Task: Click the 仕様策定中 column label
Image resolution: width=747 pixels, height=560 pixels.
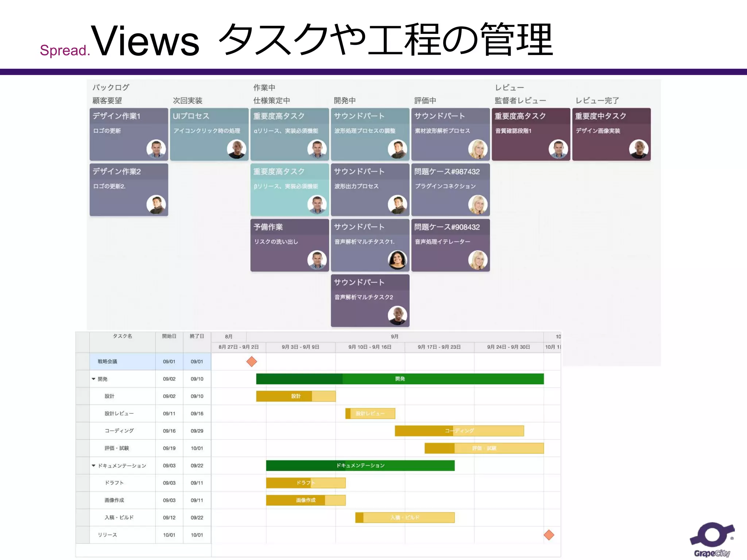Action: point(272,100)
